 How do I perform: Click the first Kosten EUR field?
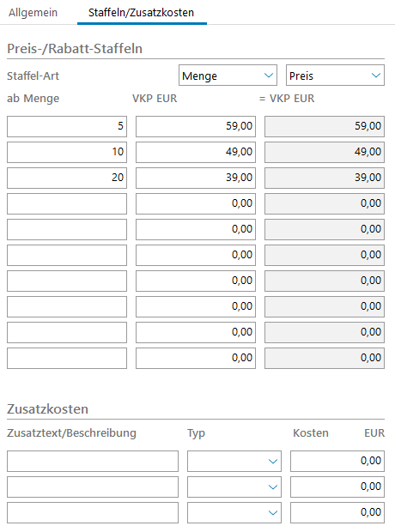337,461
